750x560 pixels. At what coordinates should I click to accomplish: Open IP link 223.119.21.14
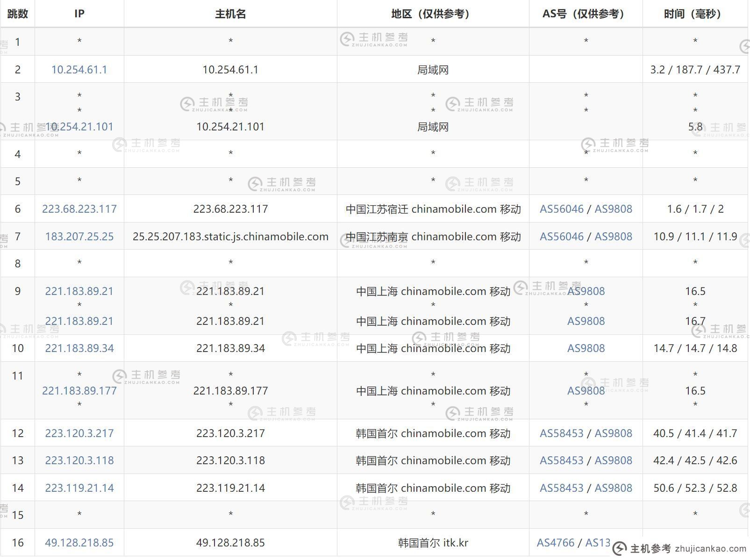[79, 488]
